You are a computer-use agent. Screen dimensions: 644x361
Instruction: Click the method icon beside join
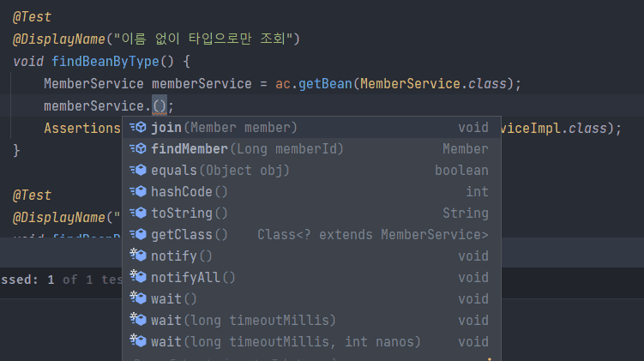click(138, 128)
